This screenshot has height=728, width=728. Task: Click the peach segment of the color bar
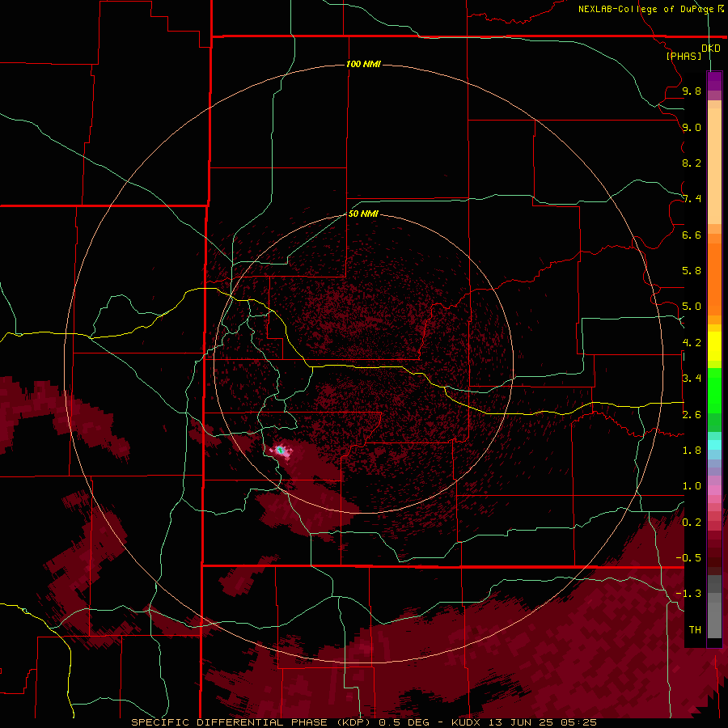coord(714,166)
